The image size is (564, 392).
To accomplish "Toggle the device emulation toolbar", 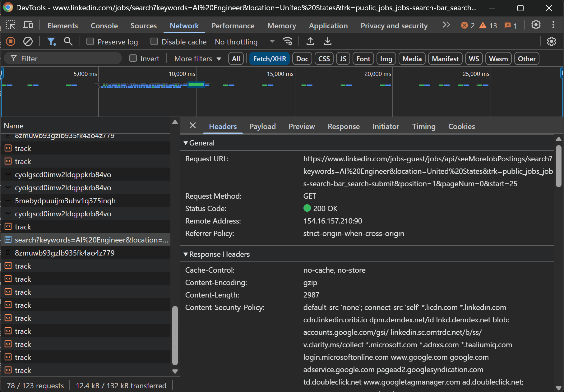I will tap(28, 25).
